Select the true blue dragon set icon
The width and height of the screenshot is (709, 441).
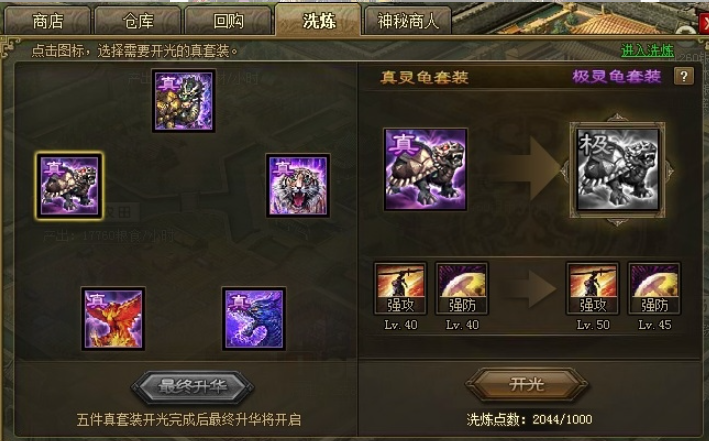[x=254, y=318]
